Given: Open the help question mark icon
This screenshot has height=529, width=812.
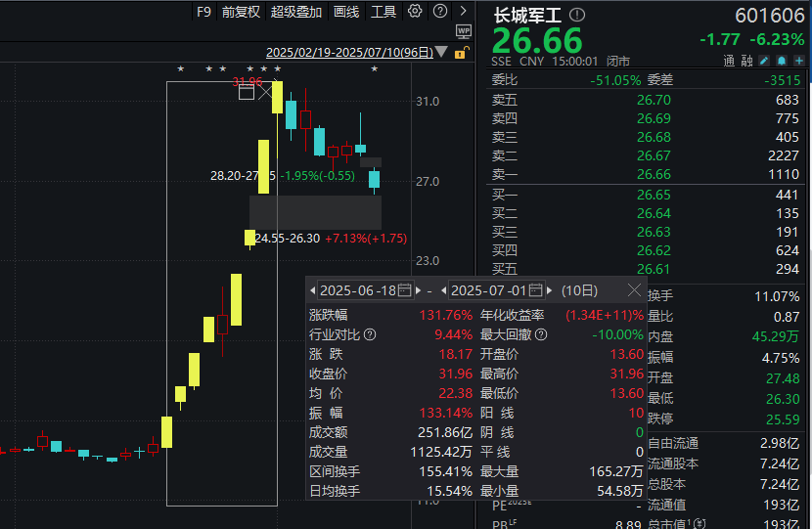Looking at the screenshot, I should [440, 11].
